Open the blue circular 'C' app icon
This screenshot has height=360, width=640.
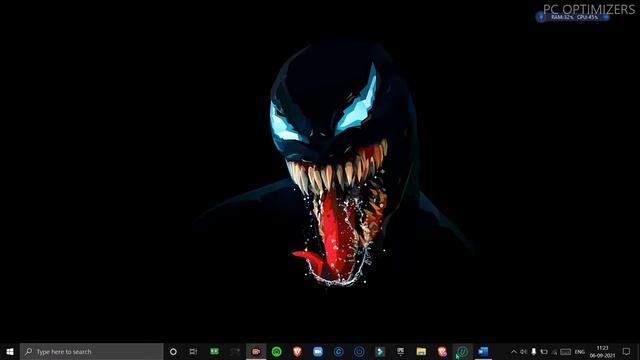tap(338, 351)
